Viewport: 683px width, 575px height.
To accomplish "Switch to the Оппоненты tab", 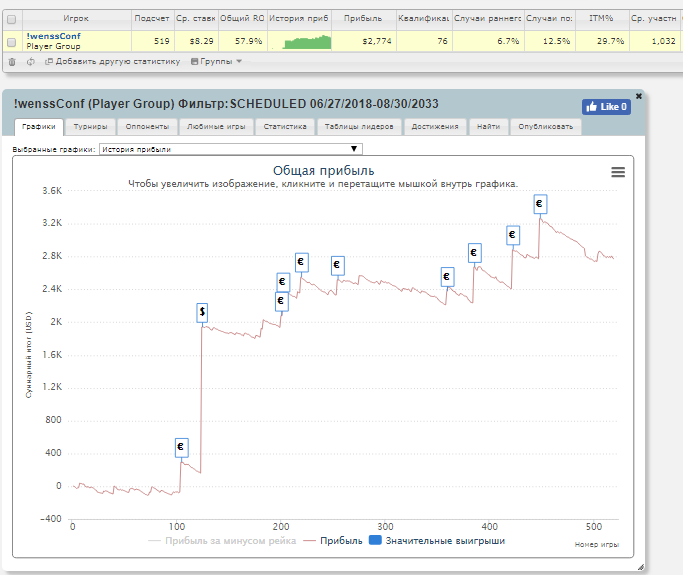I will click(x=147, y=127).
